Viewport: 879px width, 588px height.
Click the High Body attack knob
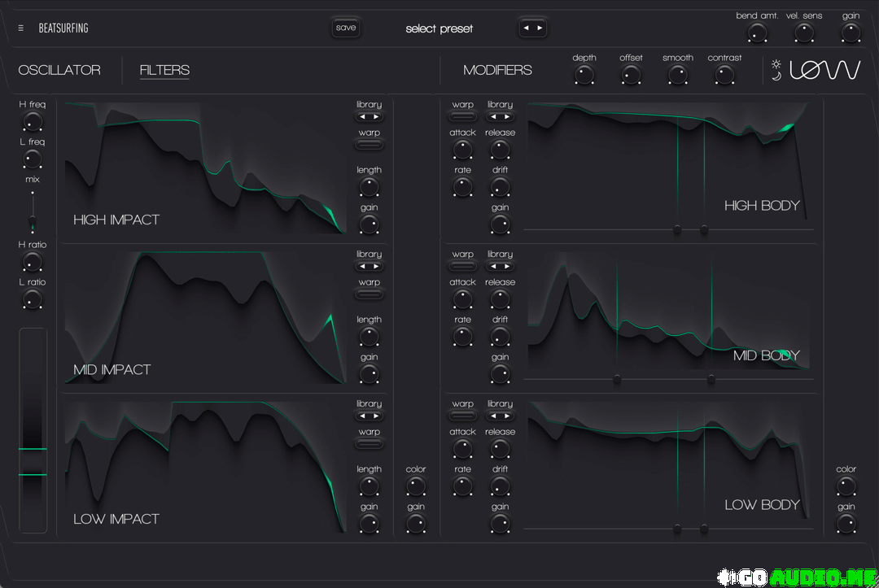point(462,150)
